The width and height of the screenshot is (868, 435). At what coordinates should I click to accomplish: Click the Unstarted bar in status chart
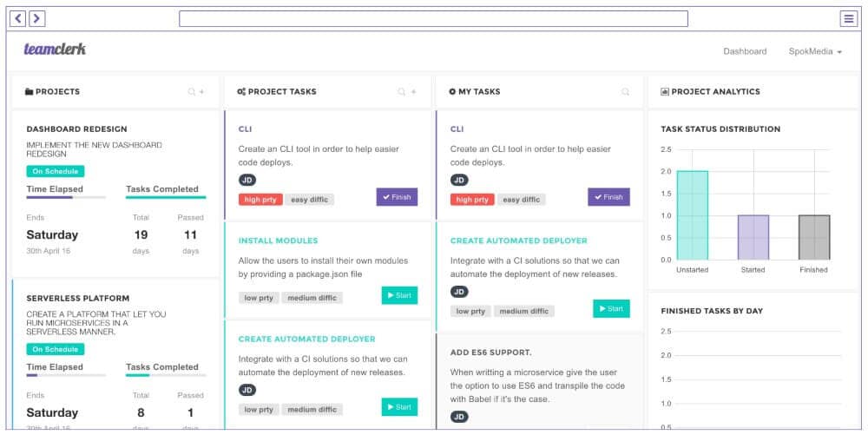(x=693, y=215)
